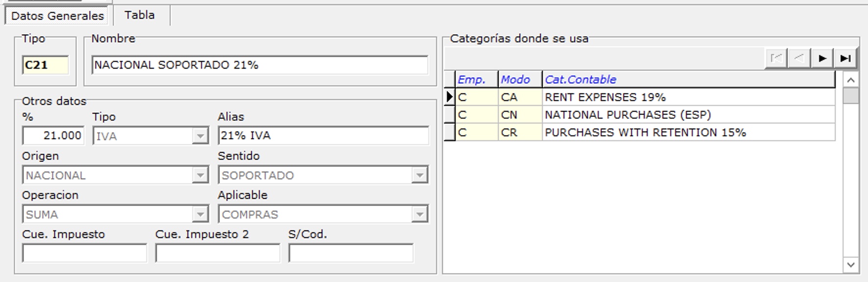This screenshot has width=868, height=282.
Task: Click the Cue. Impuesto 2 field
Action: tap(217, 253)
